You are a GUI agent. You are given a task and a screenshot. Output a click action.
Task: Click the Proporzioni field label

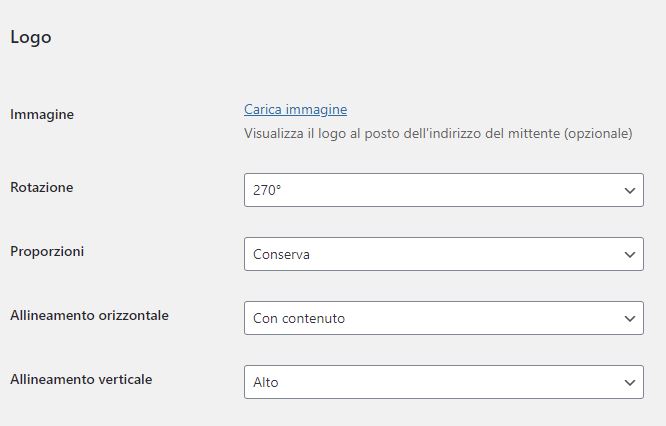tap(47, 251)
